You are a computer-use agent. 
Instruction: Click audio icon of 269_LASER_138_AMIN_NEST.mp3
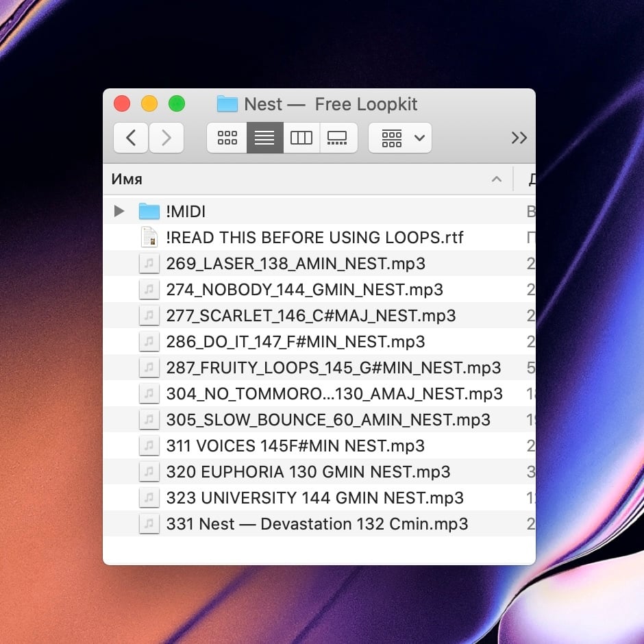[x=149, y=263]
